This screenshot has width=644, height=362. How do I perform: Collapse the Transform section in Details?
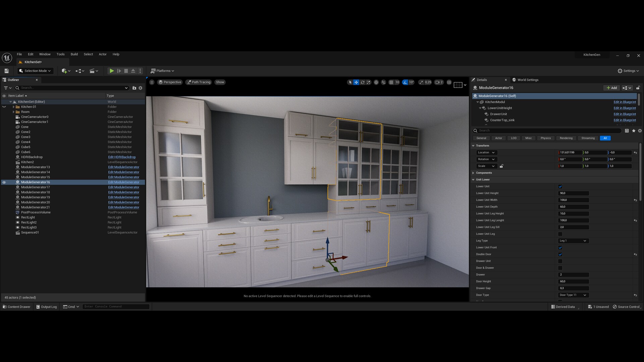coord(474,145)
